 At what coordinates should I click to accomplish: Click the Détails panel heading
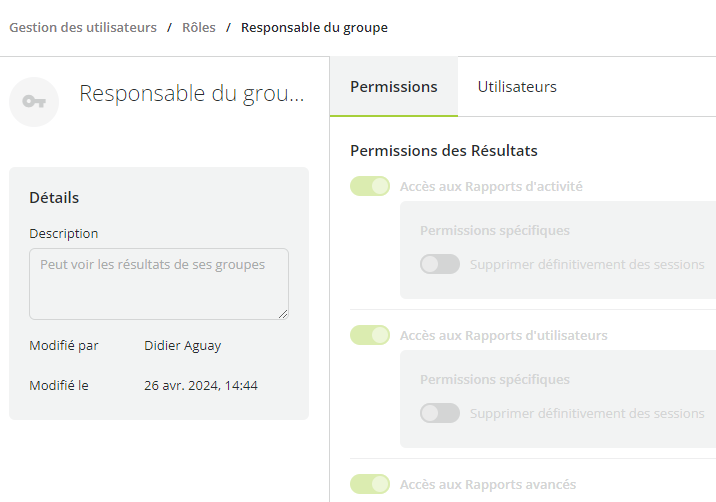(x=54, y=197)
